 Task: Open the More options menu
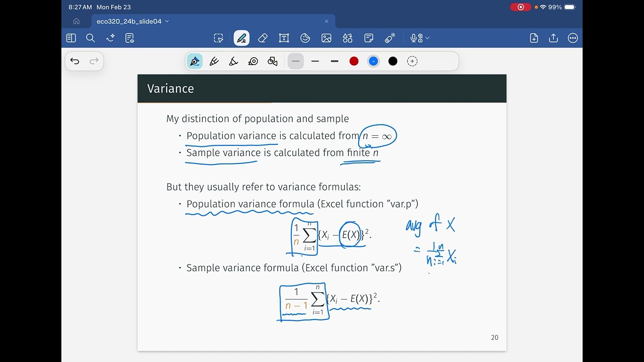coord(573,38)
